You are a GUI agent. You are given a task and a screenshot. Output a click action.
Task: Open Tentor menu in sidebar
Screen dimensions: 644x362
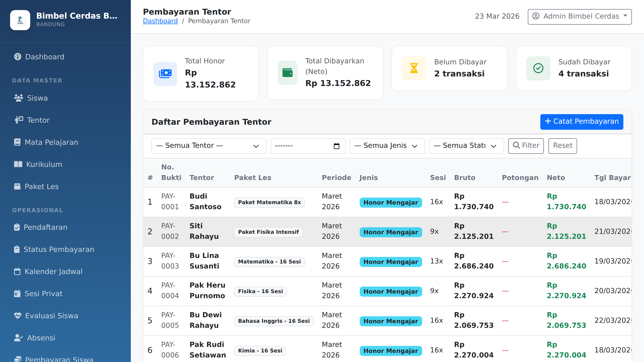coord(38,120)
